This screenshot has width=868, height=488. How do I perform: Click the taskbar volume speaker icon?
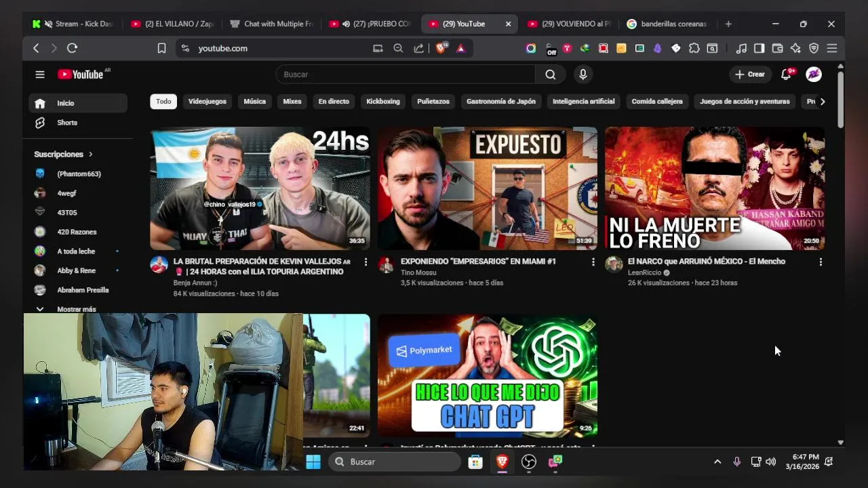(771, 462)
